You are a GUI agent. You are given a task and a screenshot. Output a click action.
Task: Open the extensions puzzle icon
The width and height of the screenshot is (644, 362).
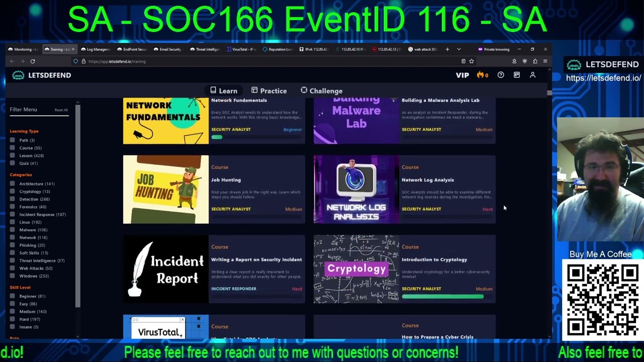click(x=535, y=61)
